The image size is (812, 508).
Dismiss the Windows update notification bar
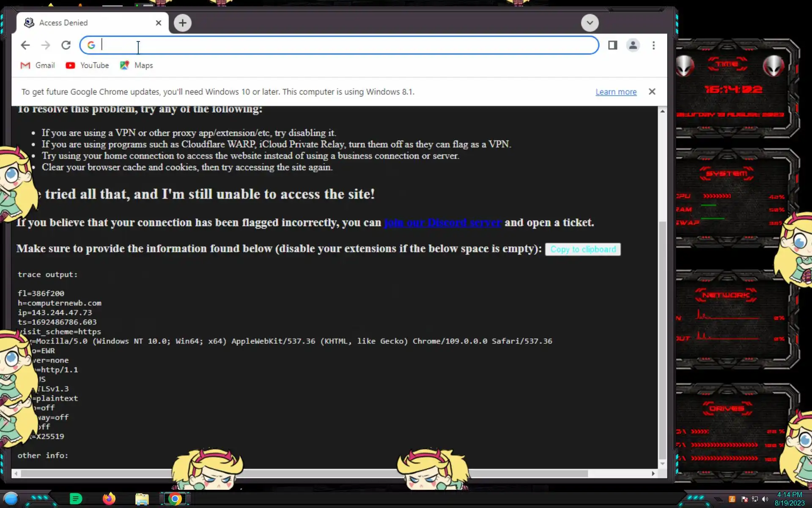point(652,91)
